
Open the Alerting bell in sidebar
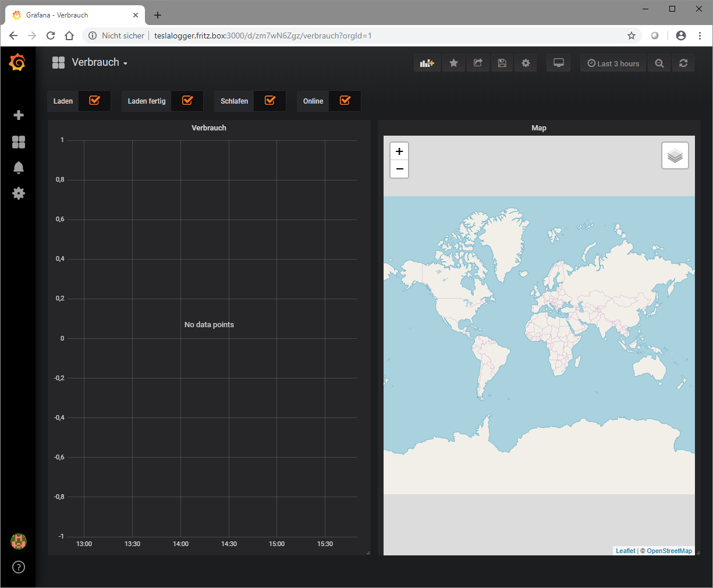[x=19, y=168]
